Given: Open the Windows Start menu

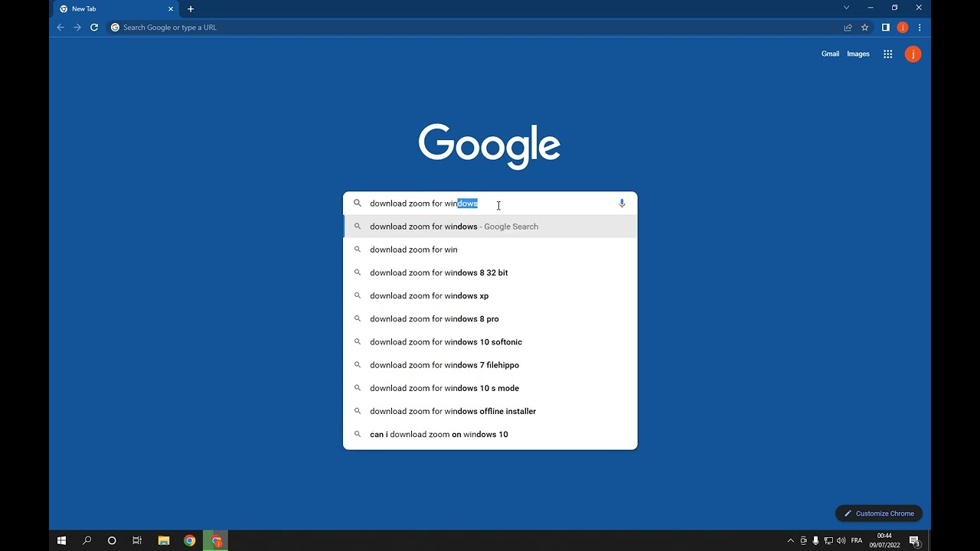Looking at the screenshot, I should [x=62, y=540].
